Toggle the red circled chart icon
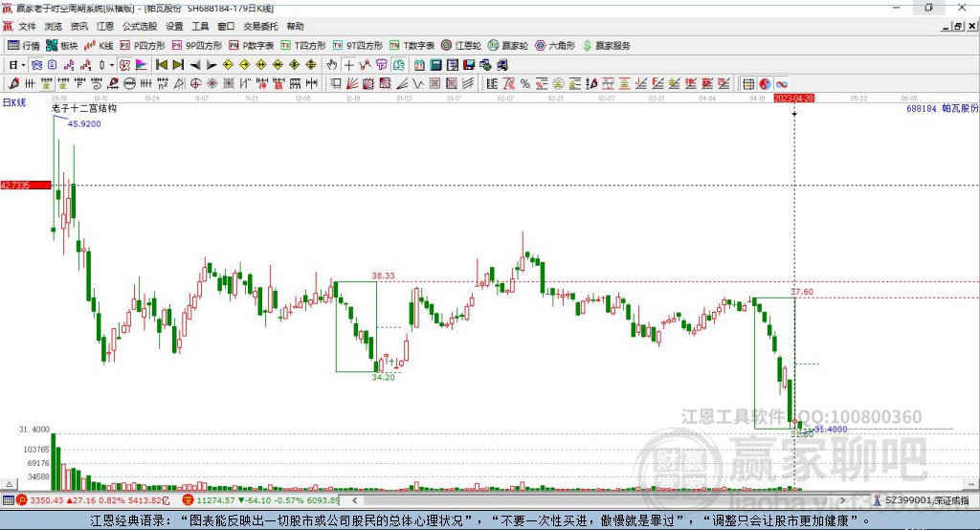The height and width of the screenshot is (530, 980). coord(125,65)
